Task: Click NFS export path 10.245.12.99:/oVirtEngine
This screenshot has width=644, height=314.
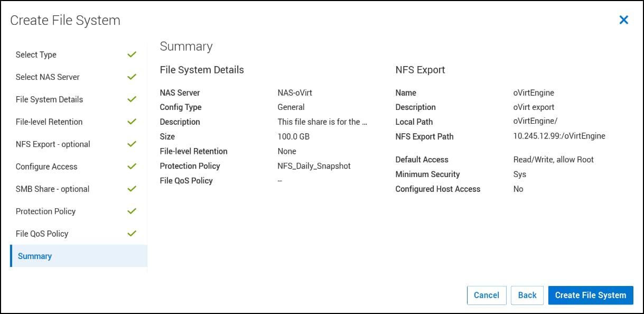Action: (x=559, y=136)
